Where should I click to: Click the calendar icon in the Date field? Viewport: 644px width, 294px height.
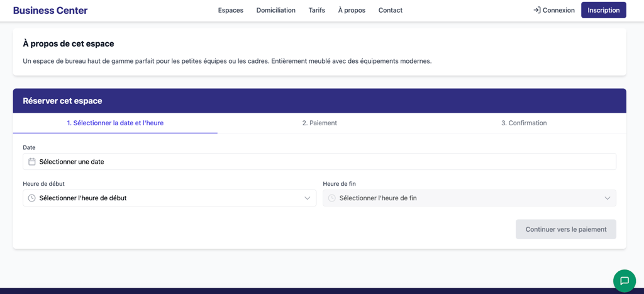(x=31, y=162)
